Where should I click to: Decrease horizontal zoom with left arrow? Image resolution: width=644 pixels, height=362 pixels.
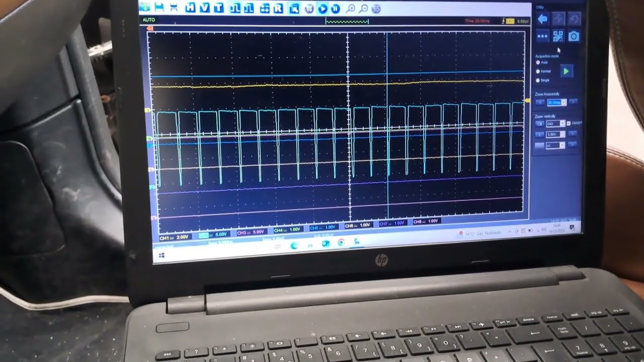point(540,102)
